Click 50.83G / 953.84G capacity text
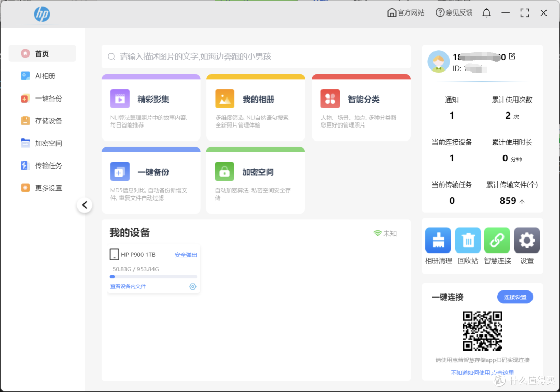This screenshot has width=560, height=392. click(136, 269)
